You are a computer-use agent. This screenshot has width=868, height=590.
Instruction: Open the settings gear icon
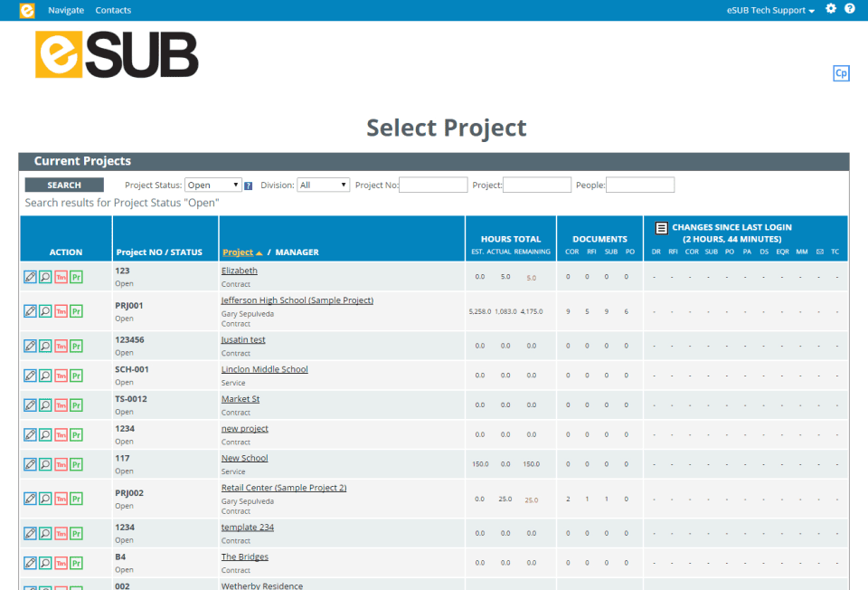point(831,8)
